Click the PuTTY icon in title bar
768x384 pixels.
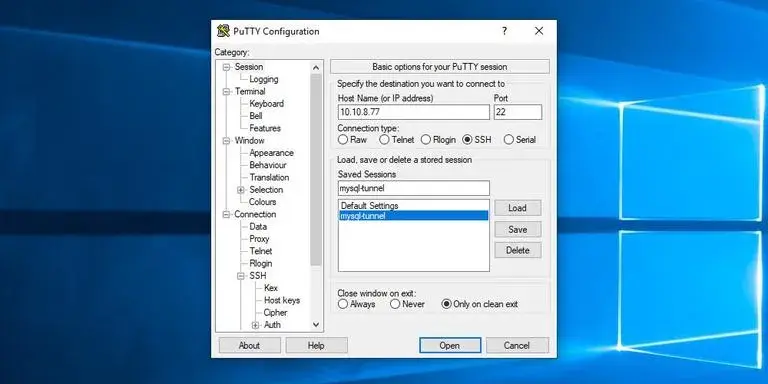(x=223, y=31)
